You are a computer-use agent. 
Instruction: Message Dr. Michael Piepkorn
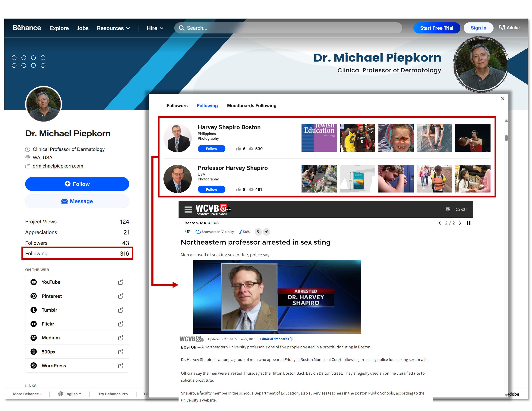pos(77,201)
